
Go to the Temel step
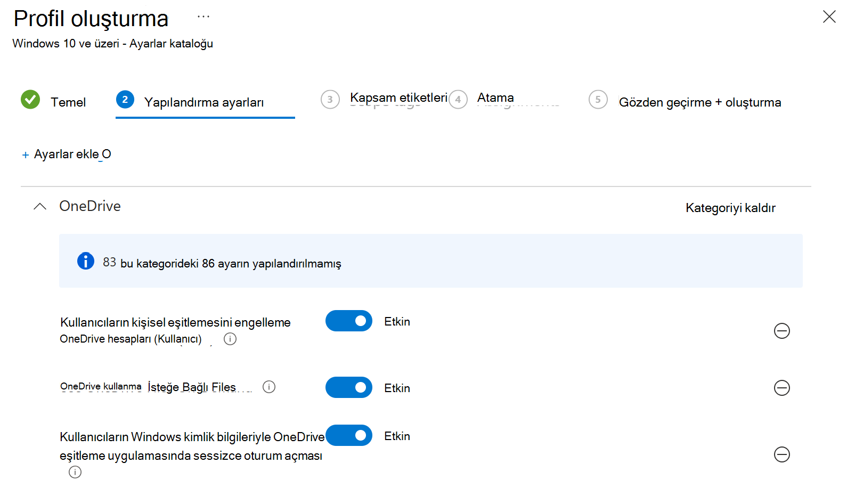tap(68, 102)
